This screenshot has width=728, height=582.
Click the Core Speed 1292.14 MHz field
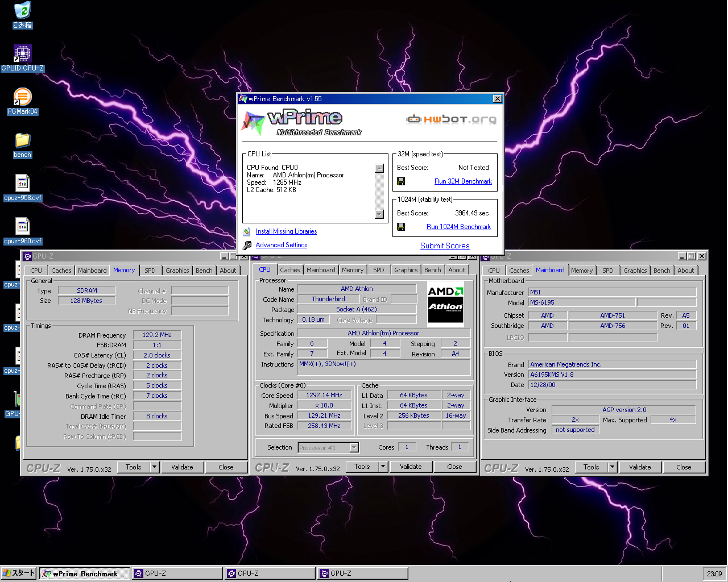point(324,396)
